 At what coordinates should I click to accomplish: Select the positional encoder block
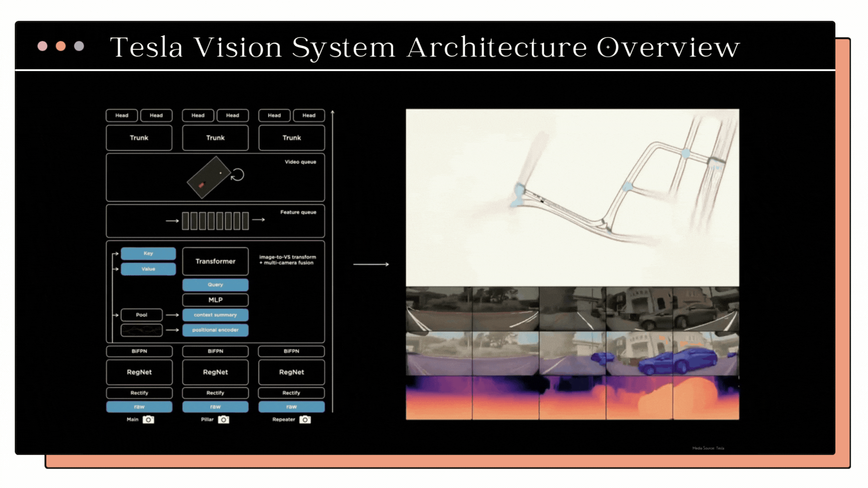215,330
